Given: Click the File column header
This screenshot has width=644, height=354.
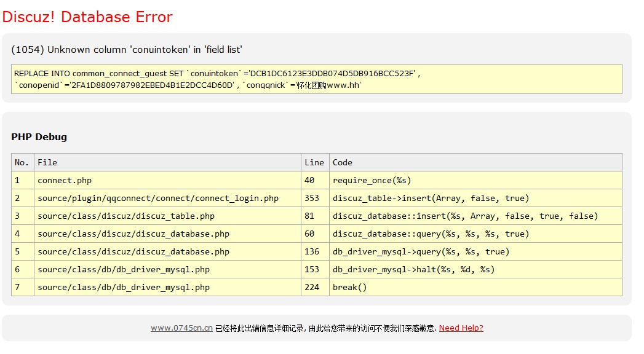Looking at the screenshot, I should point(167,162).
